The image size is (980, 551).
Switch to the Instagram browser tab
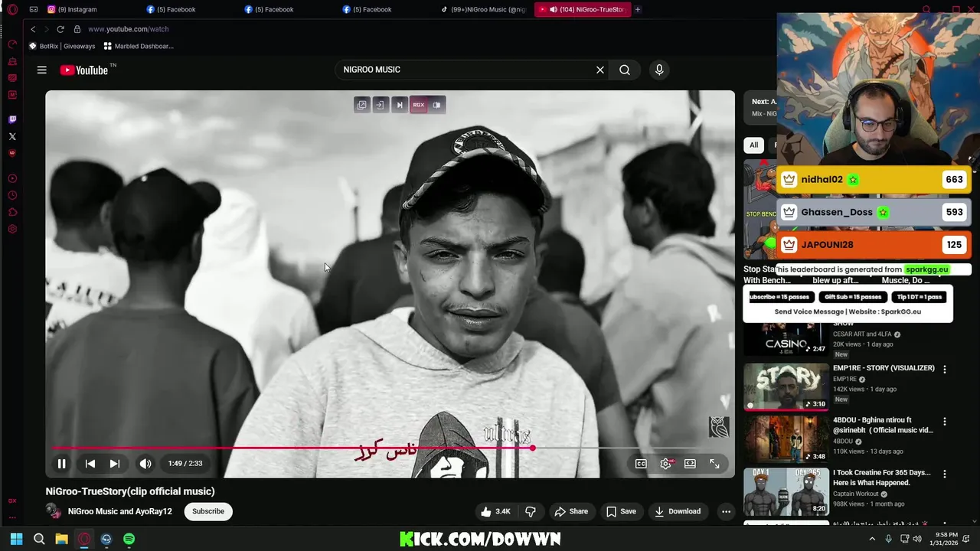[72, 9]
